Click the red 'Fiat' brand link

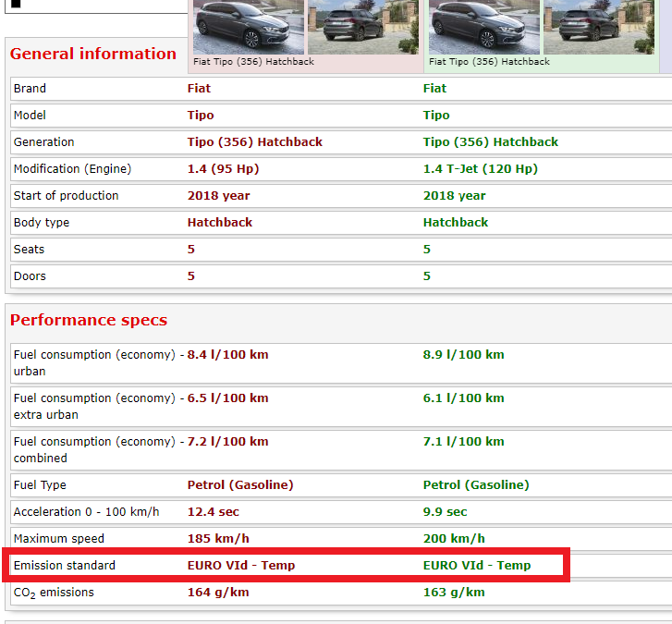(x=200, y=89)
